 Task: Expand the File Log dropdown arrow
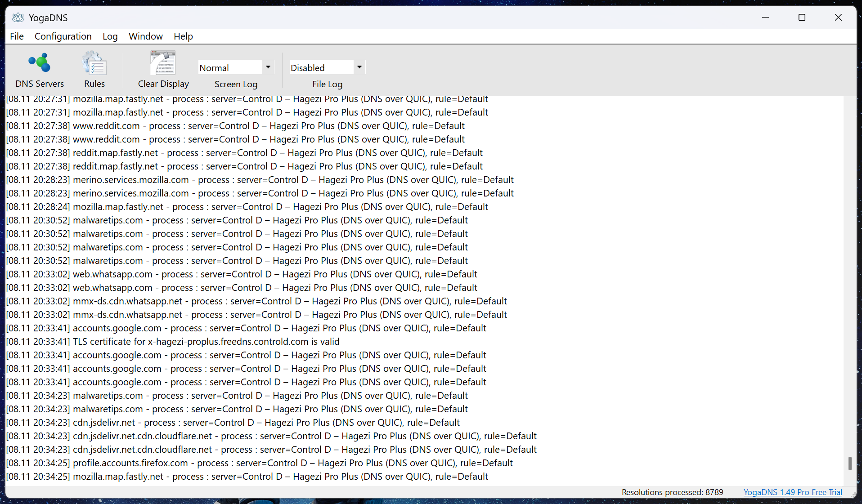tap(359, 67)
